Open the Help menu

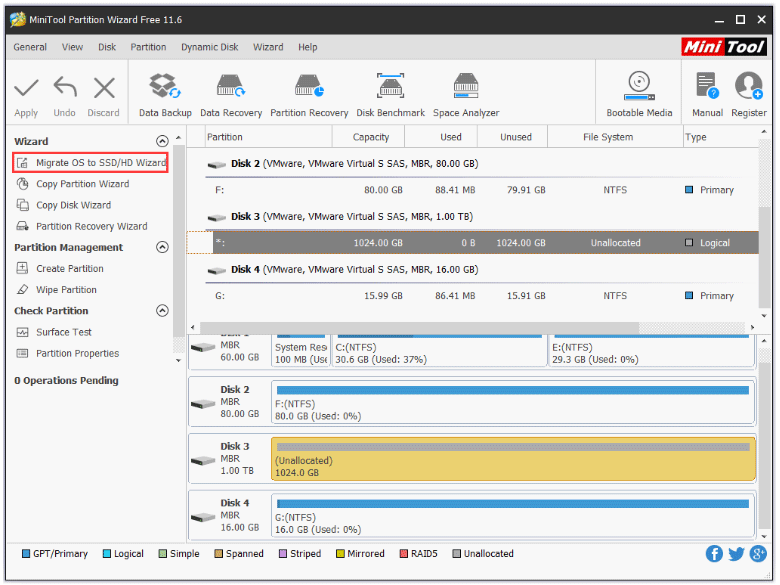pyautogui.click(x=307, y=47)
